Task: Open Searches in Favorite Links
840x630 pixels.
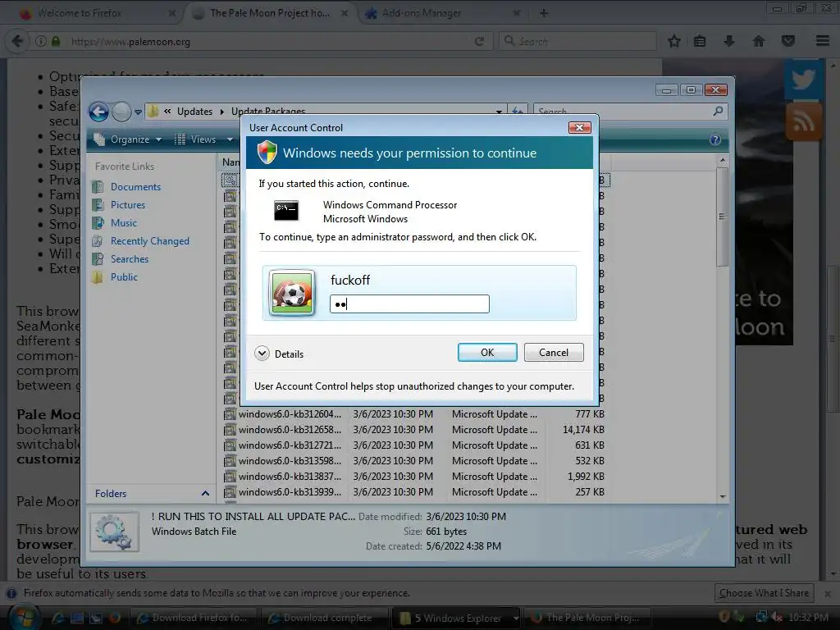Action: [x=130, y=258]
